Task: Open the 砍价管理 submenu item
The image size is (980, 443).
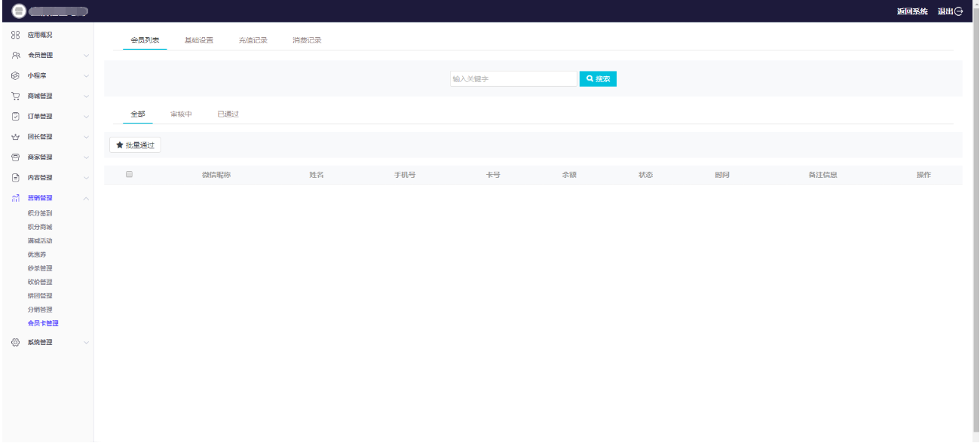Action: [x=40, y=282]
